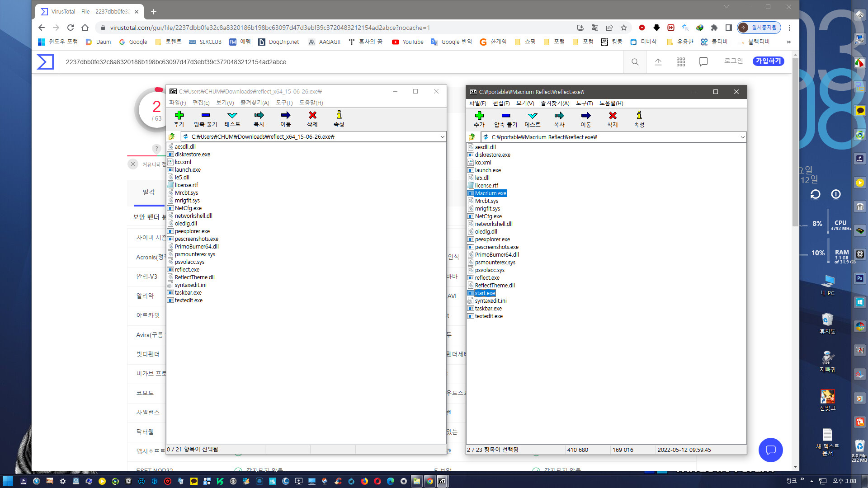Open 도구(T) menu in right Macrium window
Screen dimensions: 868x488
585,103
